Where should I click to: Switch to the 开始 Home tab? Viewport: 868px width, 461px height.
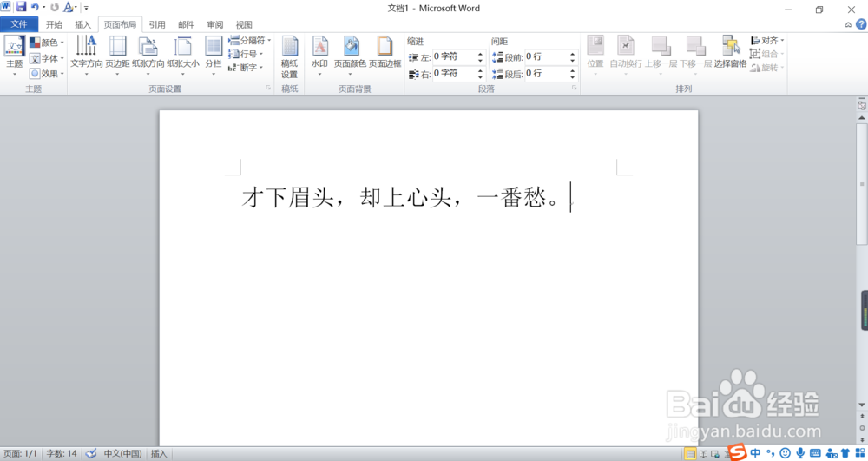tap(54, 24)
